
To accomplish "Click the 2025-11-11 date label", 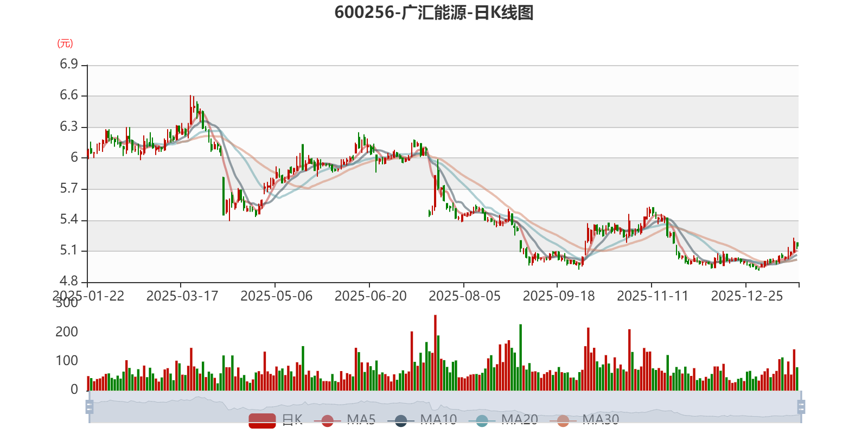I will tap(653, 296).
